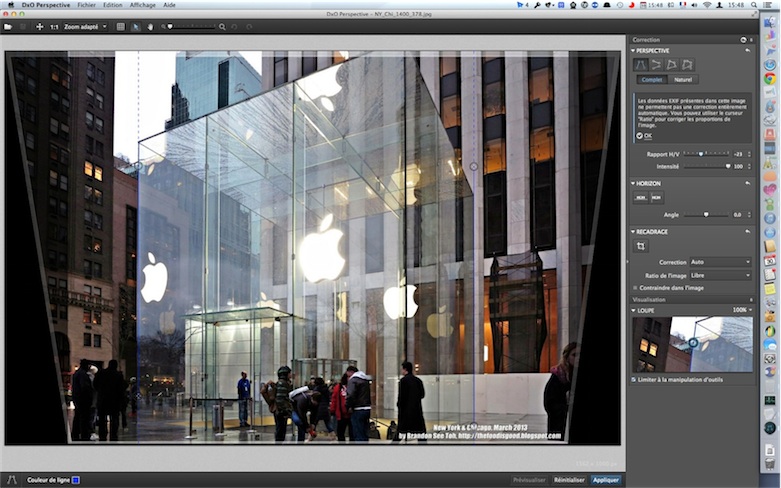Open the Zoom adapté dropdown

(x=85, y=27)
